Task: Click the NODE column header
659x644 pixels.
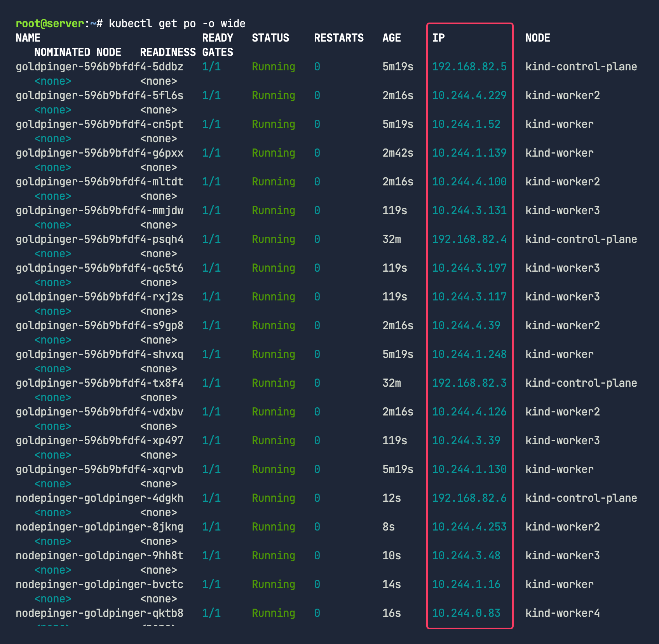Action: coord(537,38)
